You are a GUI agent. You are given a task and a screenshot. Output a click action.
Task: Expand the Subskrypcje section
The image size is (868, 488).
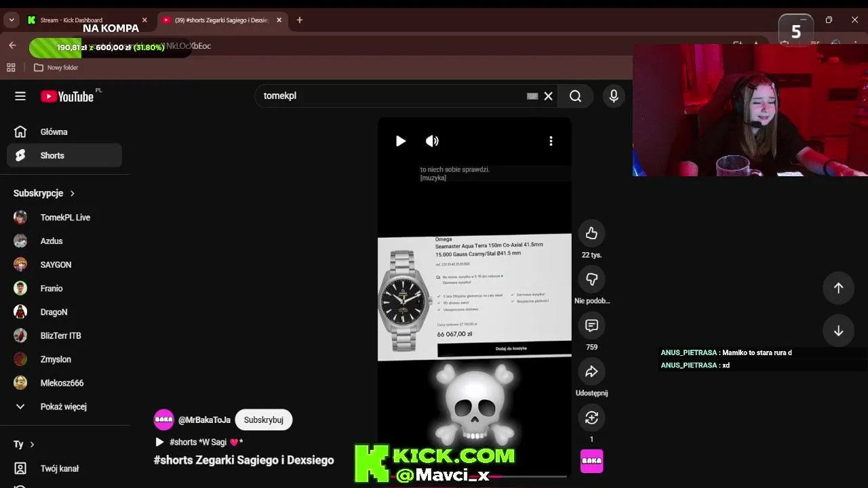click(44, 193)
